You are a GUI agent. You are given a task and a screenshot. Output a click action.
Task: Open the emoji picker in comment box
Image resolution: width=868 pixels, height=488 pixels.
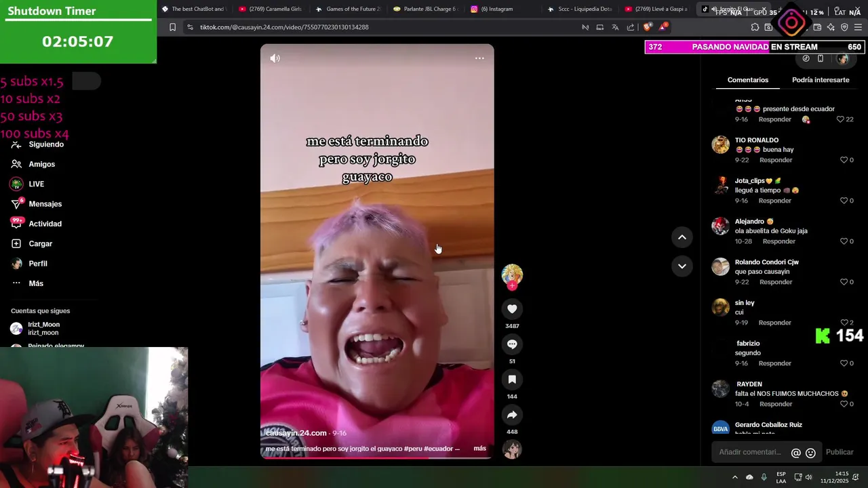pos(810,453)
